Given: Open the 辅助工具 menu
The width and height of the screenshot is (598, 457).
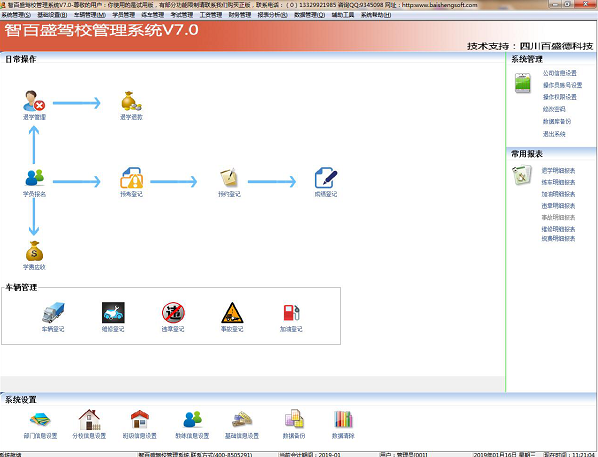Looking at the screenshot, I should 343,15.
